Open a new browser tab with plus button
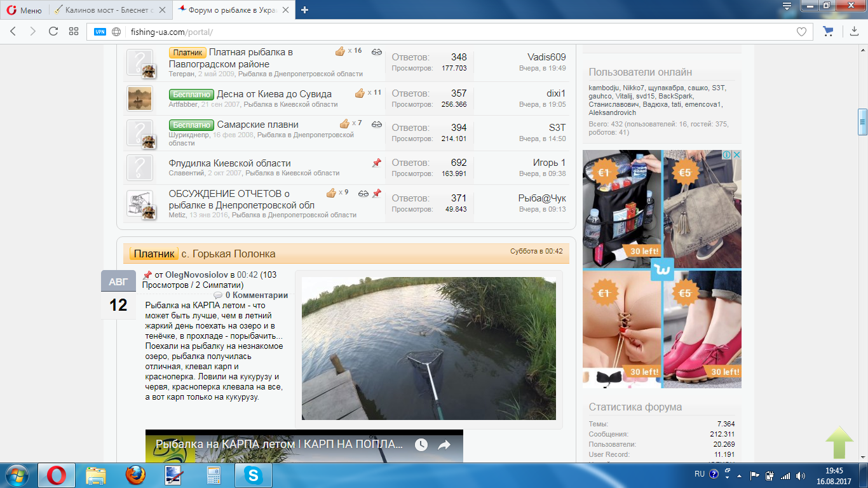The height and width of the screenshot is (488, 868). point(305,10)
